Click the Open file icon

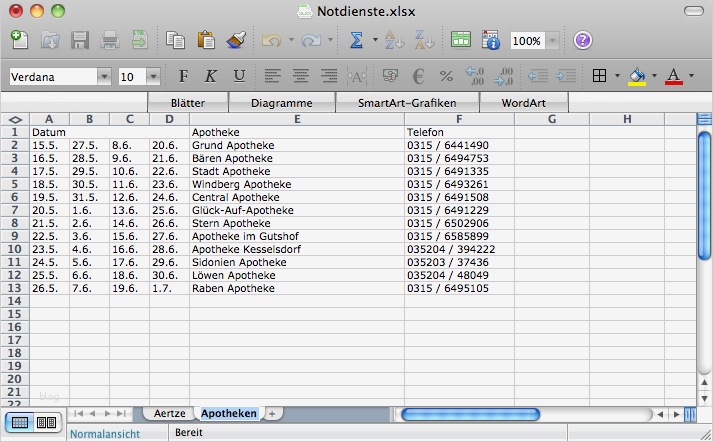(x=50, y=40)
